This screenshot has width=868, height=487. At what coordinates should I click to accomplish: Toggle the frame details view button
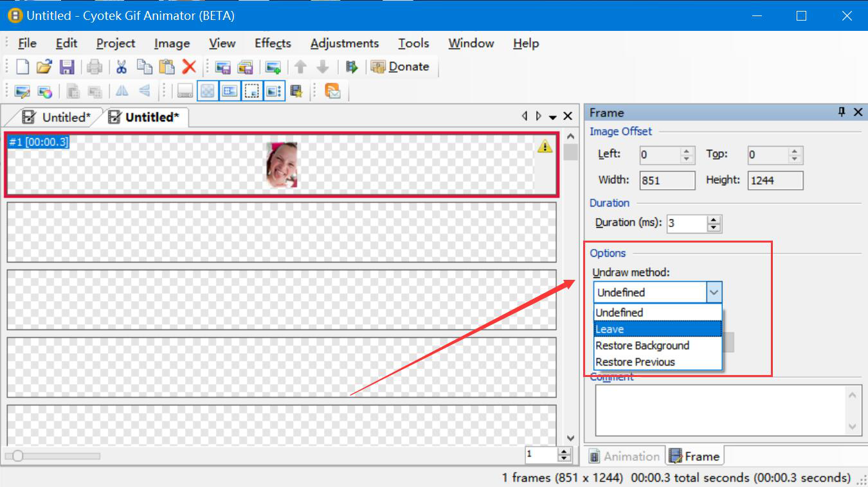click(229, 91)
